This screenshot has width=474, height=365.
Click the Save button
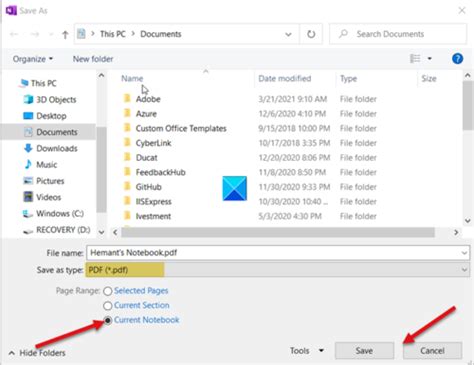pos(364,351)
